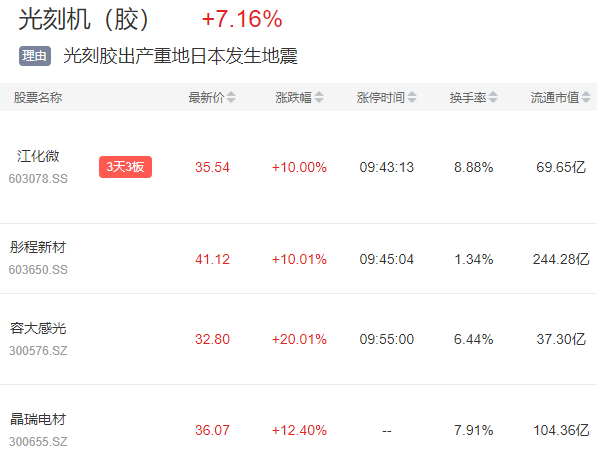This screenshot has width=597, height=463.
Task: Sort by 涨停时间 column arrow icon
Action: click(x=412, y=97)
